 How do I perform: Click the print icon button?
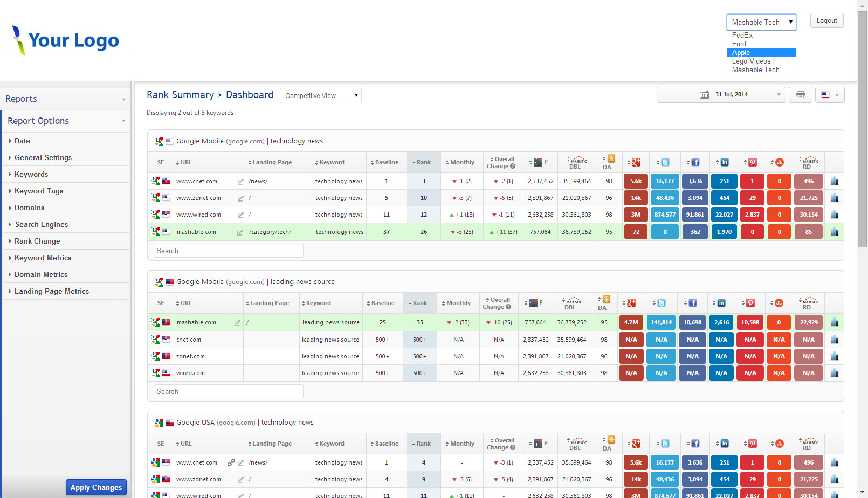pyautogui.click(x=800, y=95)
